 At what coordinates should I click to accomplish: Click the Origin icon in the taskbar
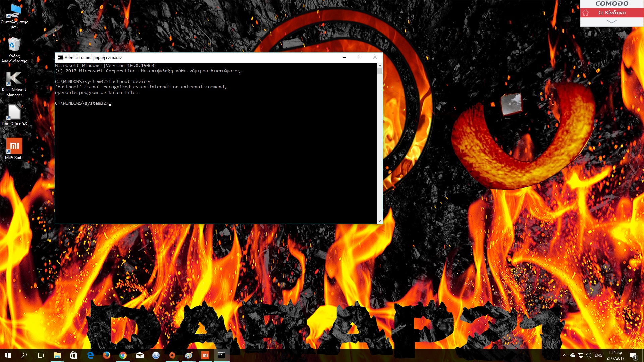pos(172,355)
